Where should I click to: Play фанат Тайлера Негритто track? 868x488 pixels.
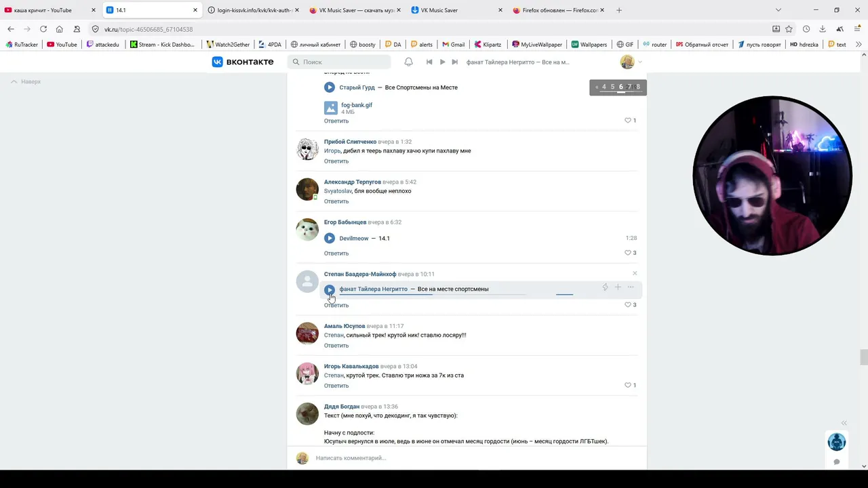click(x=330, y=289)
